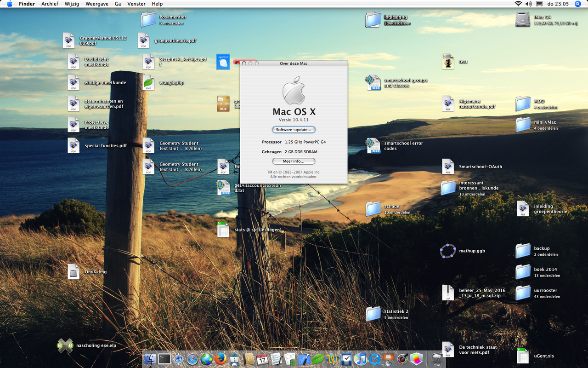This screenshot has width=588, height=368.
Task: Open the Spotlight search icon
Action: pos(577,4)
